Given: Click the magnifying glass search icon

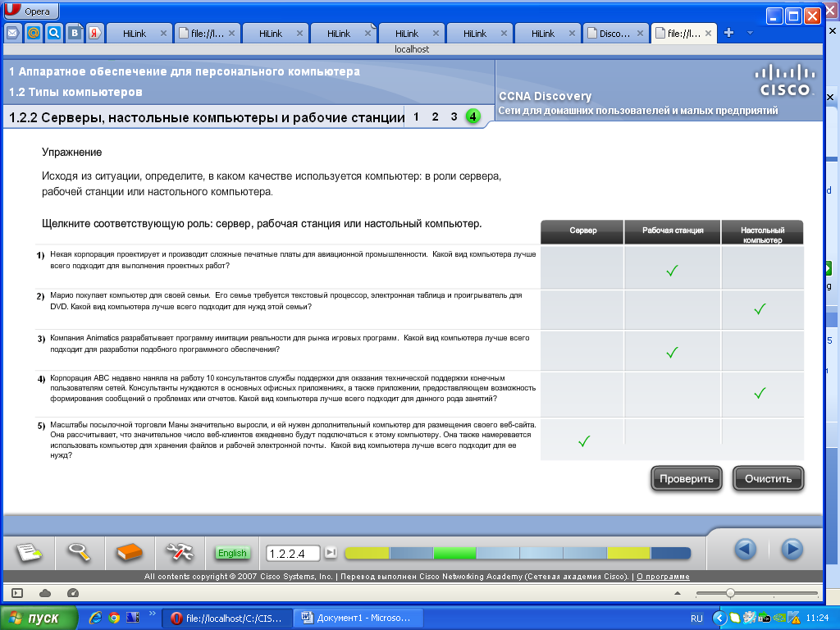Looking at the screenshot, I should [x=79, y=552].
